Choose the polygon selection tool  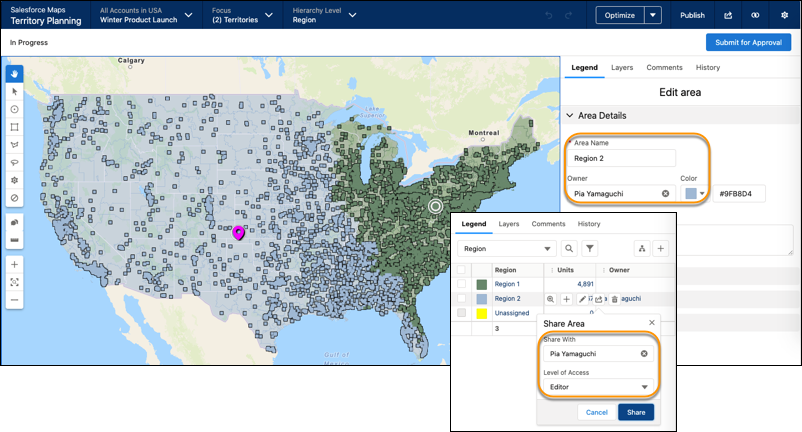click(x=14, y=145)
